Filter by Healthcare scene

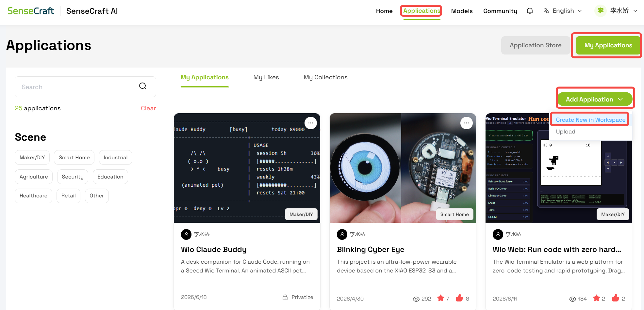(33, 196)
